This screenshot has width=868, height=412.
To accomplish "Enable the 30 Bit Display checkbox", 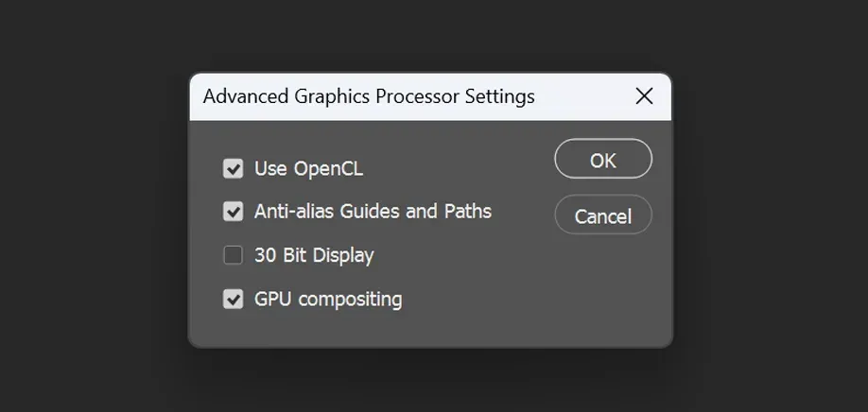I will (233, 255).
